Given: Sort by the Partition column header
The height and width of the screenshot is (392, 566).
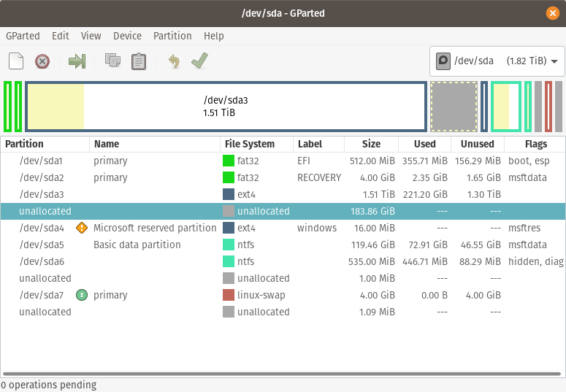Looking at the screenshot, I should point(45,144).
